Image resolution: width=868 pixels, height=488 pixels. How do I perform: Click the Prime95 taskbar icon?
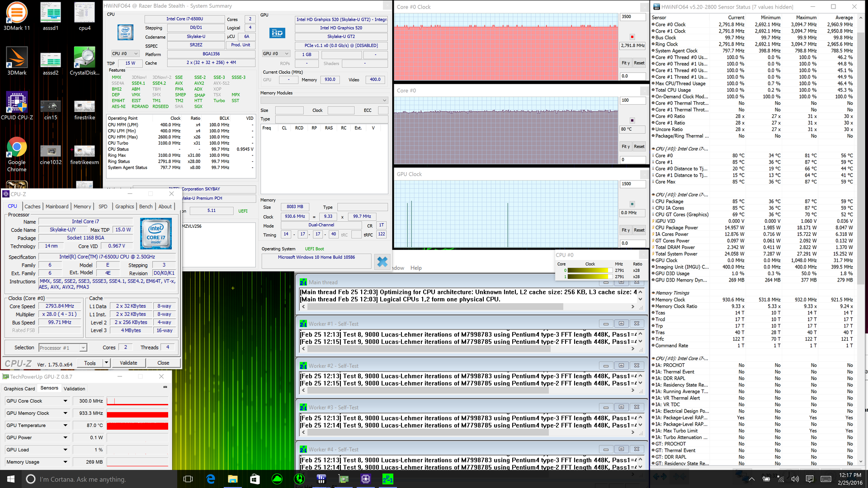pos(388,479)
